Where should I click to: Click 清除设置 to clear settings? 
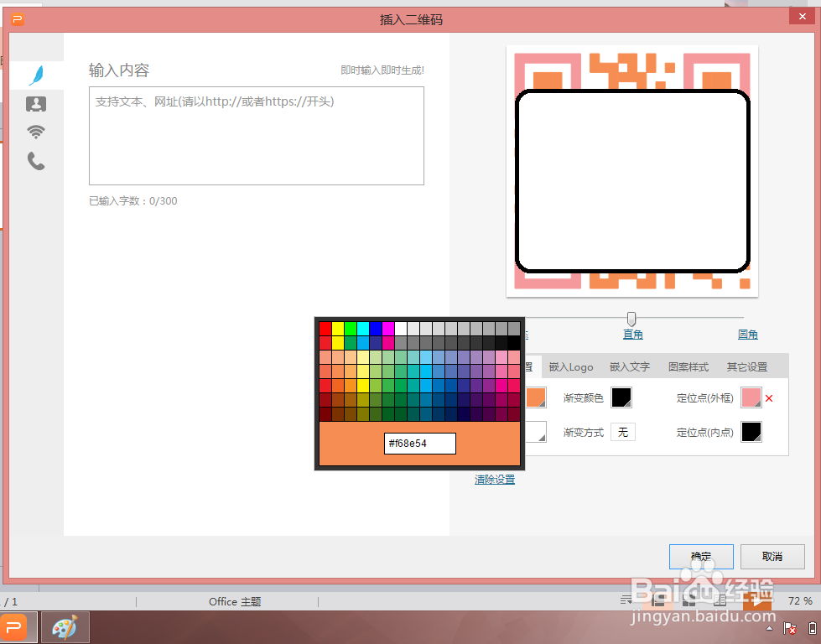(x=495, y=480)
